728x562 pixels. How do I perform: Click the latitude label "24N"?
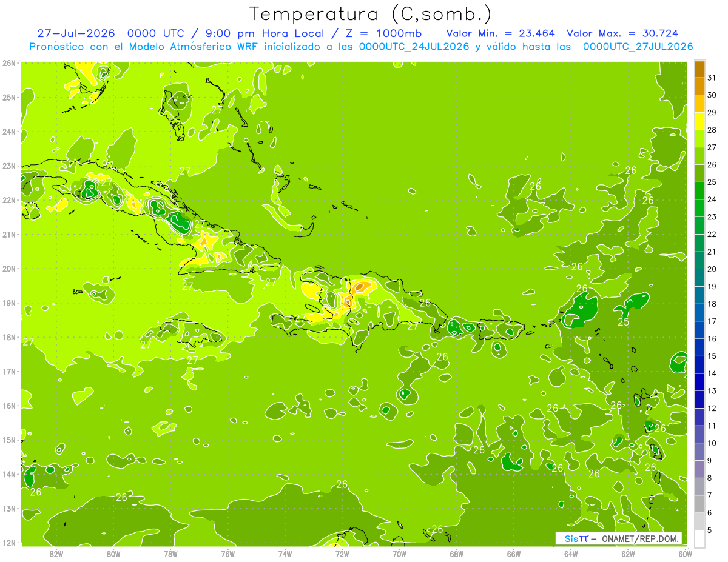tap(9, 132)
